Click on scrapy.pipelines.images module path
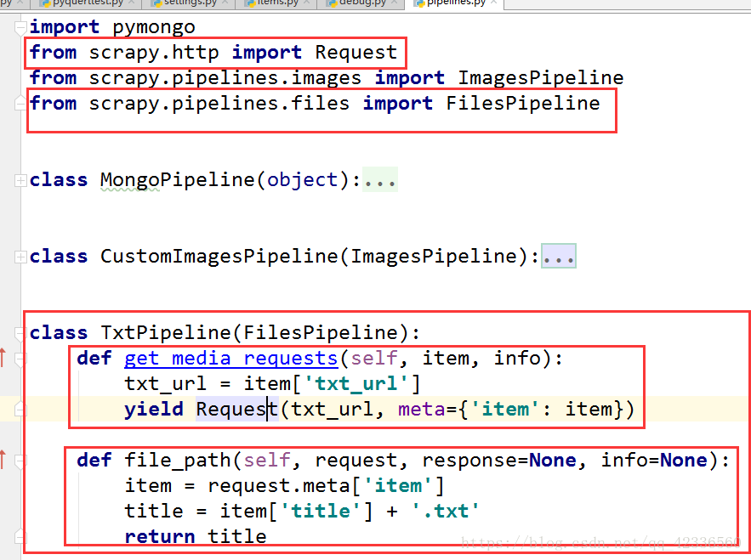 225,78
